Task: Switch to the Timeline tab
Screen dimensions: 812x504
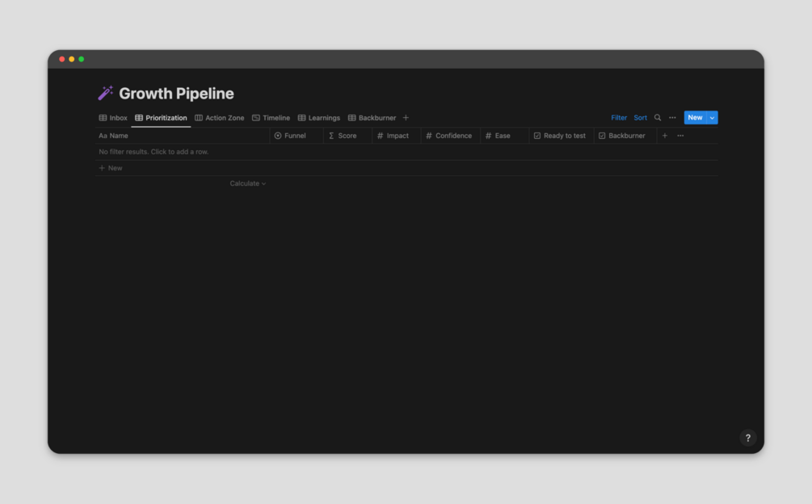Action: [271, 118]
